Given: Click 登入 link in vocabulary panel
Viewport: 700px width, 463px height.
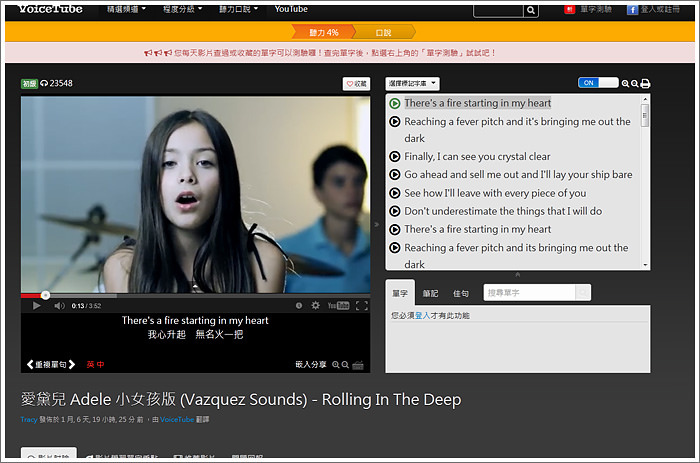Looking at the screenshot, I should 422,316.
